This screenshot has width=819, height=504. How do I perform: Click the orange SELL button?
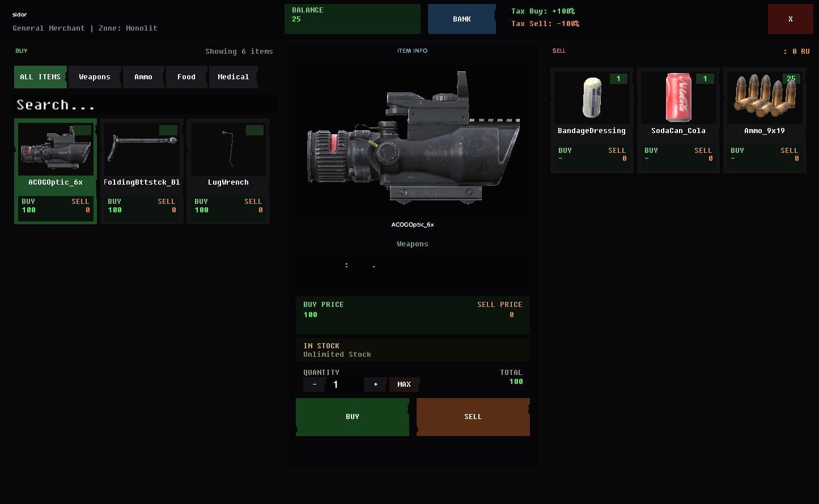pos(473,417)
